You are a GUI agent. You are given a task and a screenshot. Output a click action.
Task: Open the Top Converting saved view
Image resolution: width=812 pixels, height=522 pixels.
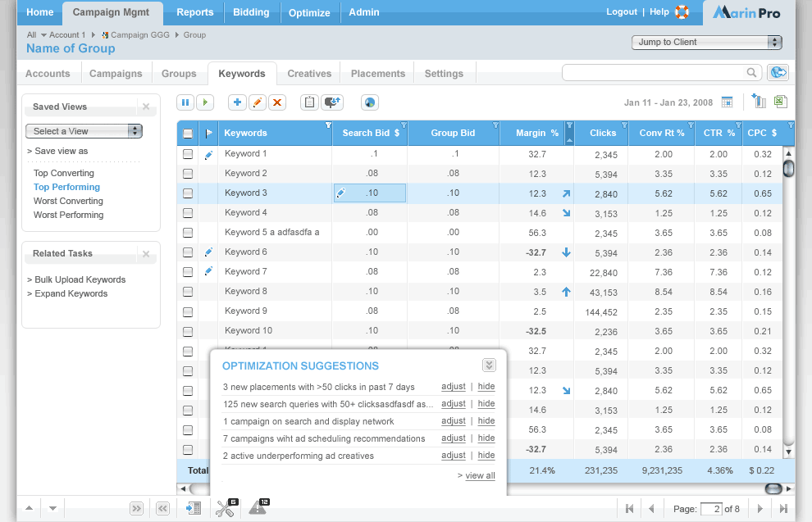point(64,173)
